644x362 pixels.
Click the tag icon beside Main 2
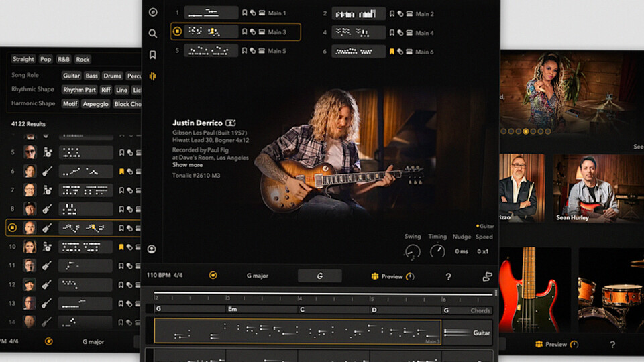[400, 14]
